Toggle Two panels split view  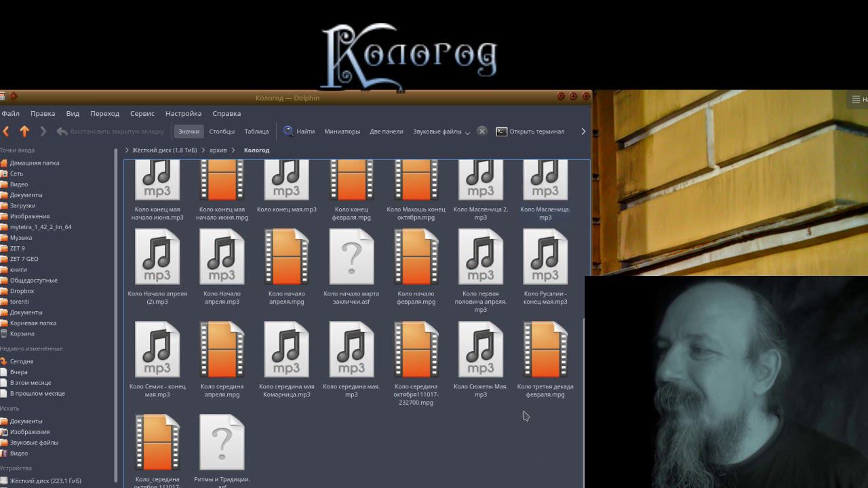(387, 131)
